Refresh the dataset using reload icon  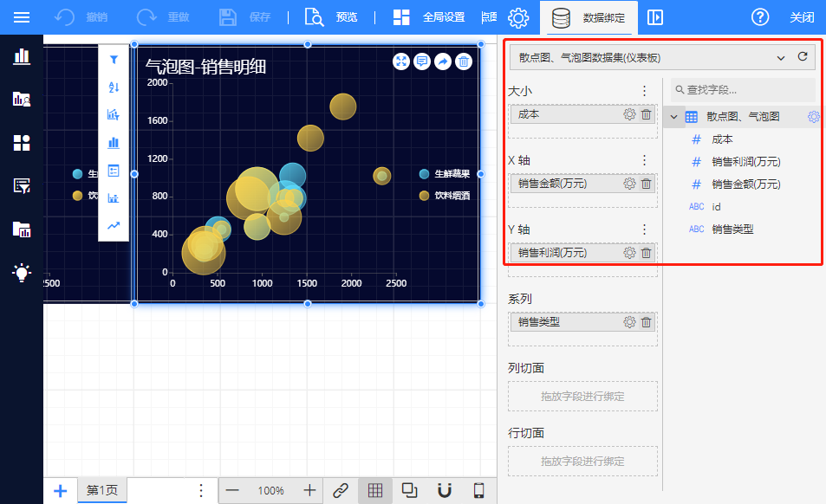[803, 57]
